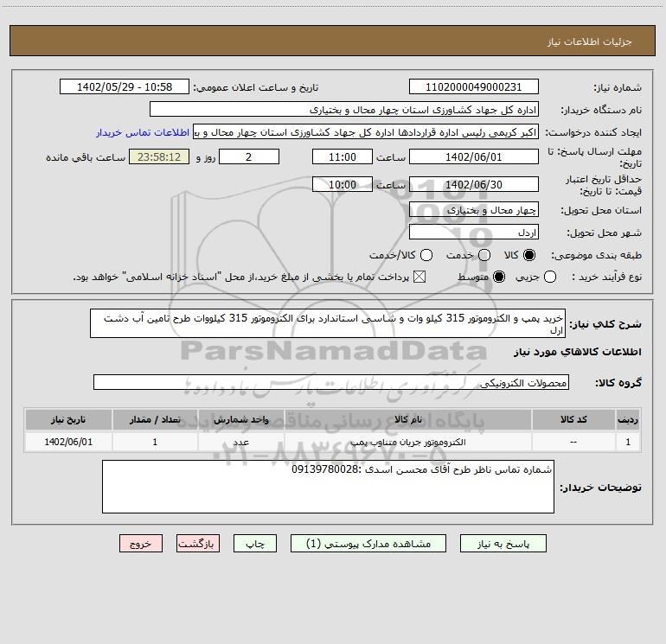Click the نام کالا column header

click(407, 419)
